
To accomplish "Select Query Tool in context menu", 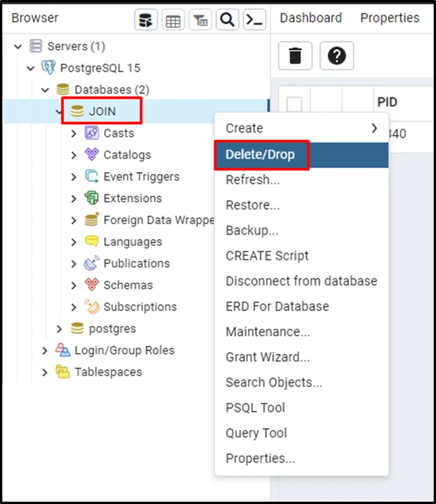I will coord(256,433).
